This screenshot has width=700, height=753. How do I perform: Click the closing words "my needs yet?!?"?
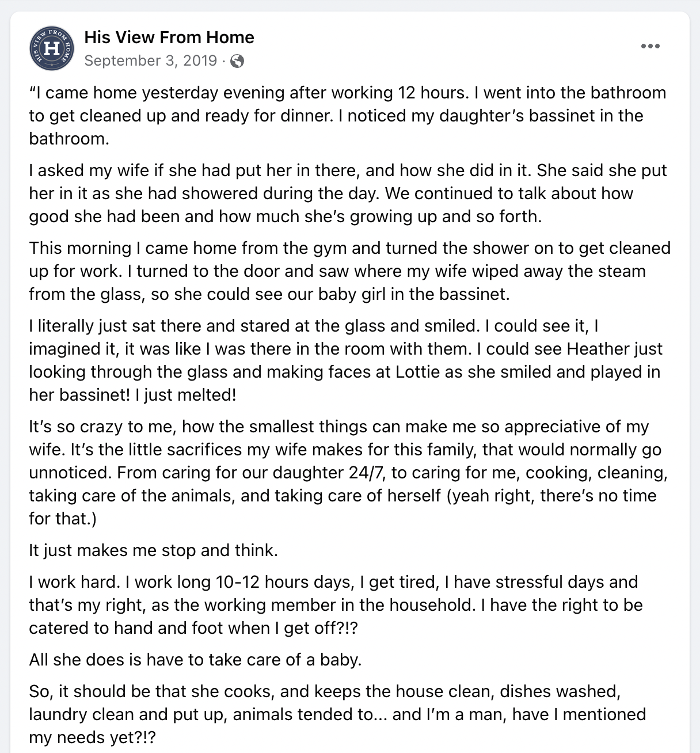coord(93,737)
